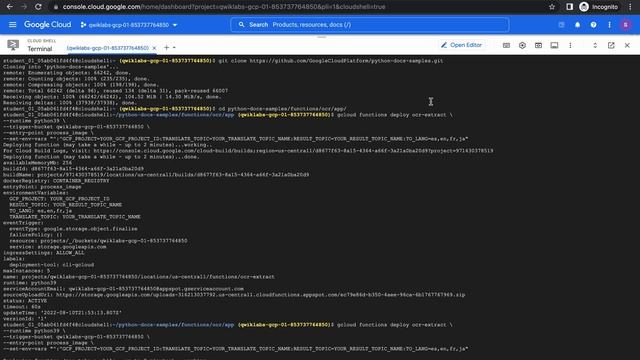The width and height of the screenshot is (640, 360).
Task: Open session info monitor icon
Action: tap(554, 45)
